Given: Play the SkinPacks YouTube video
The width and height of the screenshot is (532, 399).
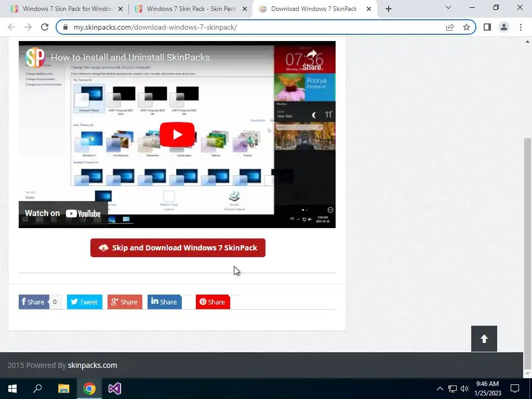Looking at the screenshot, I should click(x=177, y=135).
